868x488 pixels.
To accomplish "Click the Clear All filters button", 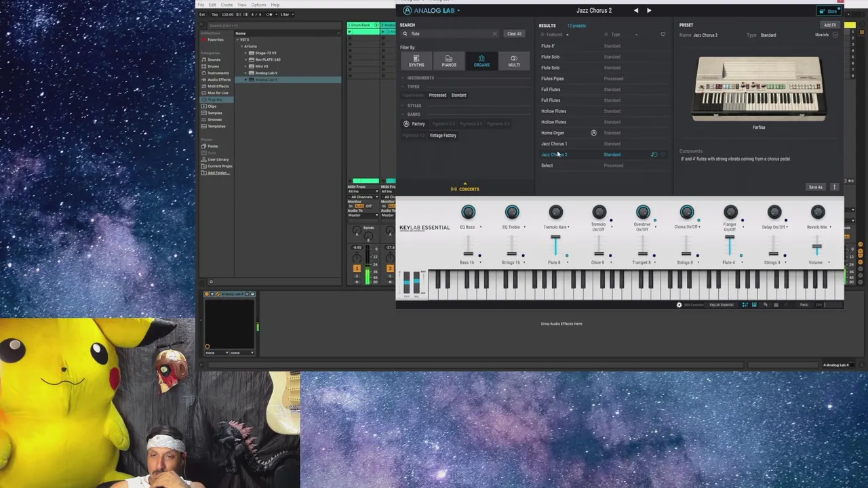I will [x=514, y=34].
